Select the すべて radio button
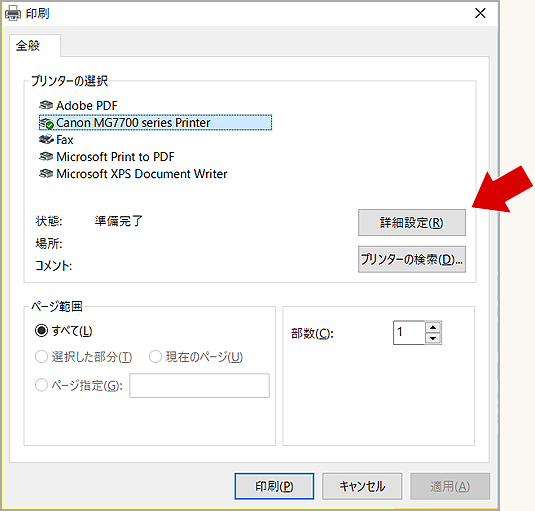The height and width of the screenshot is (511, 535). pos(41,331)
